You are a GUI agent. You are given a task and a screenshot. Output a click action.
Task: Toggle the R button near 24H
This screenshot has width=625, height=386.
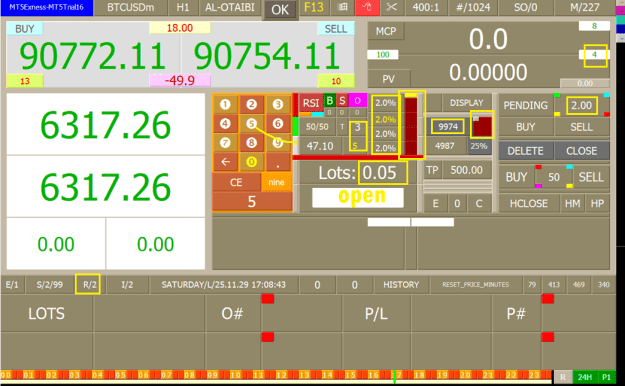point(562,377)
